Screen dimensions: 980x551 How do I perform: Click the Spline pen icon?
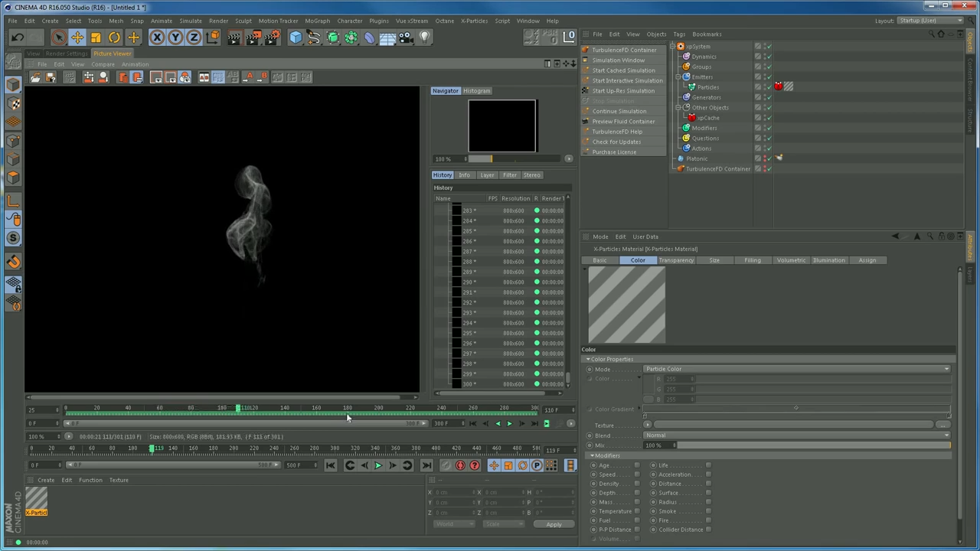tap(314, 37)
